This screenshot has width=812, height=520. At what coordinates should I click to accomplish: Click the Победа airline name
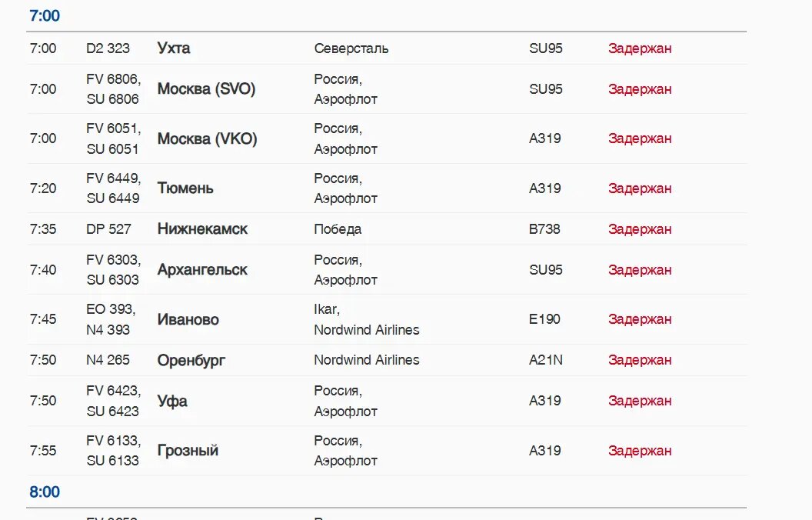[x=338, y=229]
